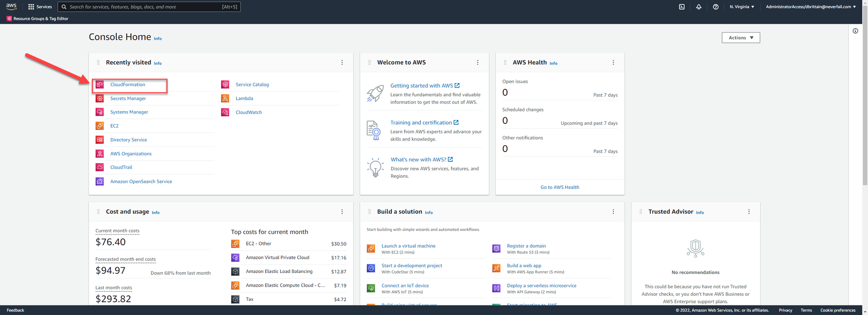868x315 pixels.
Task: Open CloudFormation from recently visited
Action: click(127, 85)
